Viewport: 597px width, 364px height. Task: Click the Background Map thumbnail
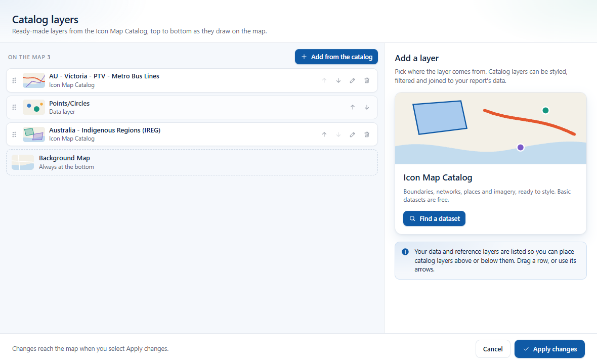point(23,162)
